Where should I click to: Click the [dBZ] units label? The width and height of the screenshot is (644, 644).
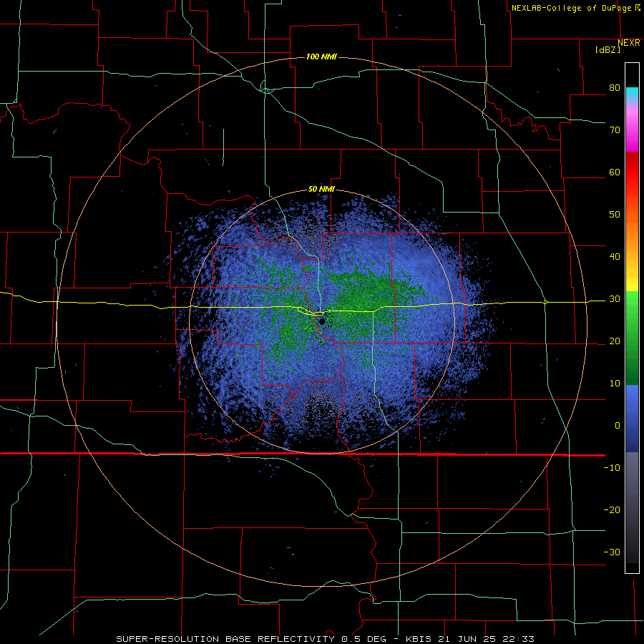point(608,49)
